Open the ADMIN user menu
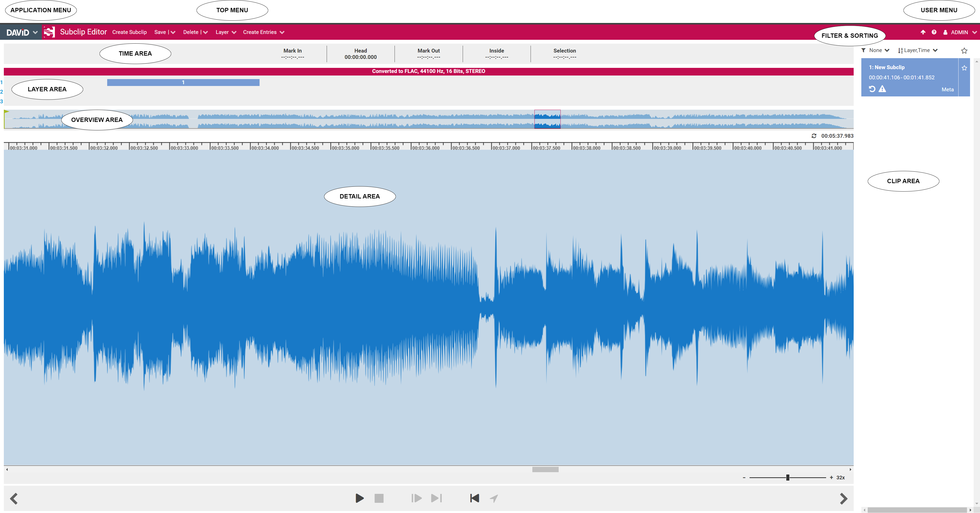980x513 pixels. pyautogui.click(x=959, y=32)
